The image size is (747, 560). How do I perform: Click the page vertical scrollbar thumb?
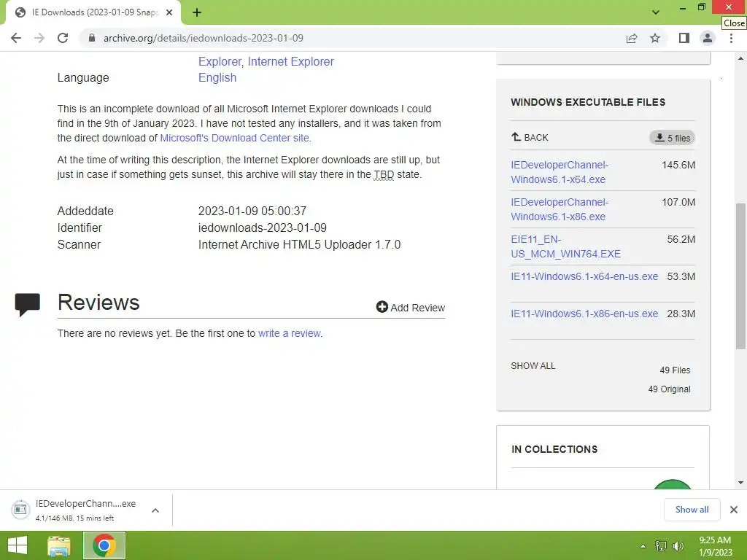(740, 276)
